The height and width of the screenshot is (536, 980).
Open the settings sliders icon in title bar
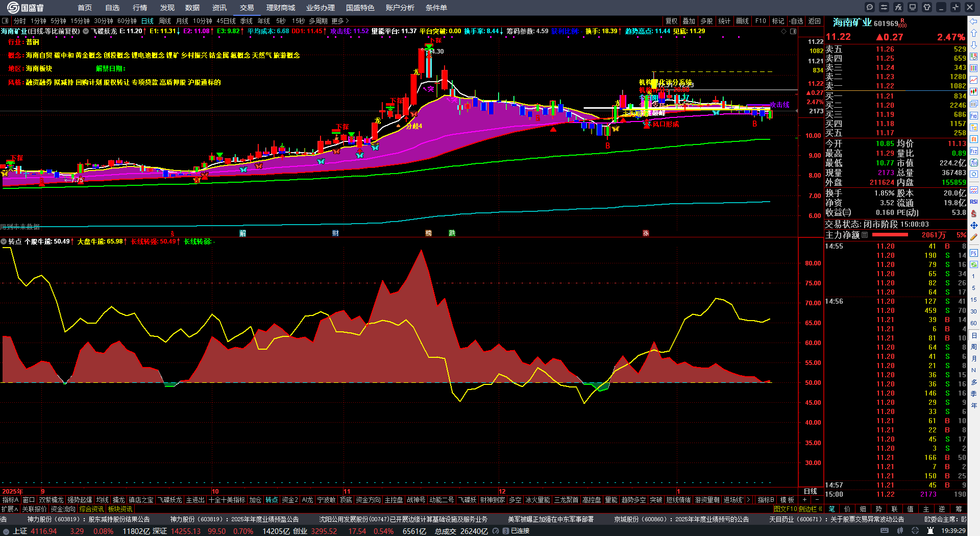coord(884,7)
